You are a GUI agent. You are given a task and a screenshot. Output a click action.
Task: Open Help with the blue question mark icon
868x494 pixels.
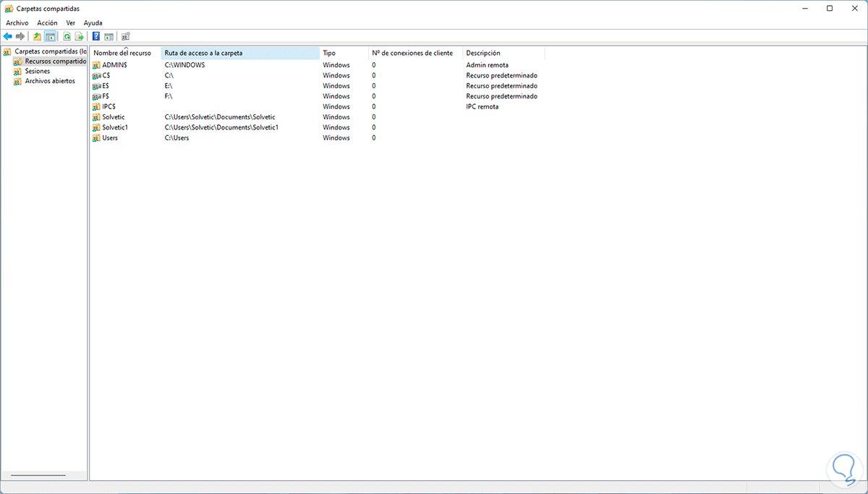pos(96,36)
